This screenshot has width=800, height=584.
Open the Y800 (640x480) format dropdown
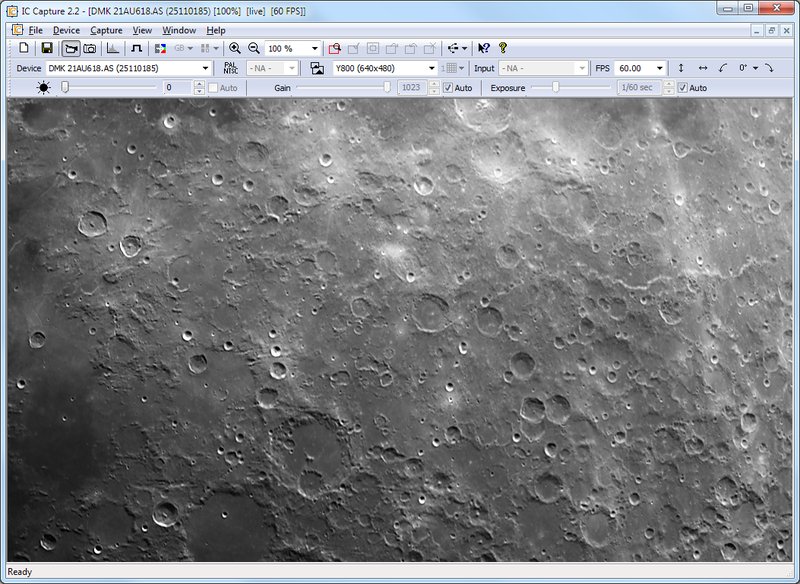[385, 68]
